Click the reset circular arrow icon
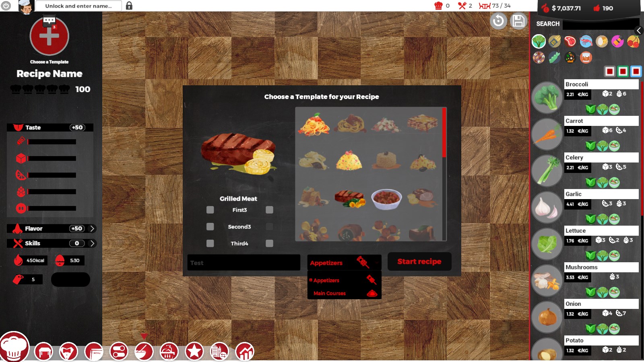Viewport: 644px width, 362px height. point(498,21)
